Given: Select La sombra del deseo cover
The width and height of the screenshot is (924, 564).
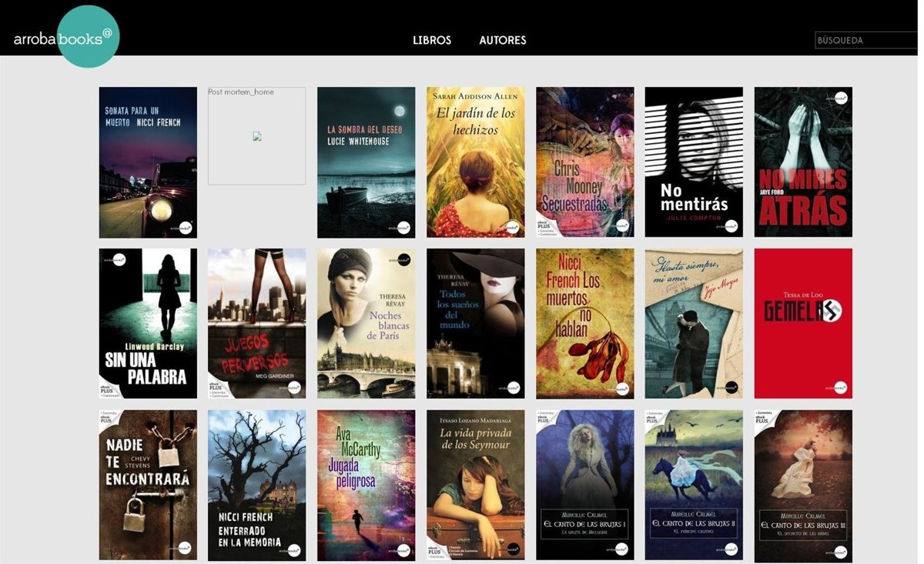Looking at the screenshot, I should (x=366, y=162).
